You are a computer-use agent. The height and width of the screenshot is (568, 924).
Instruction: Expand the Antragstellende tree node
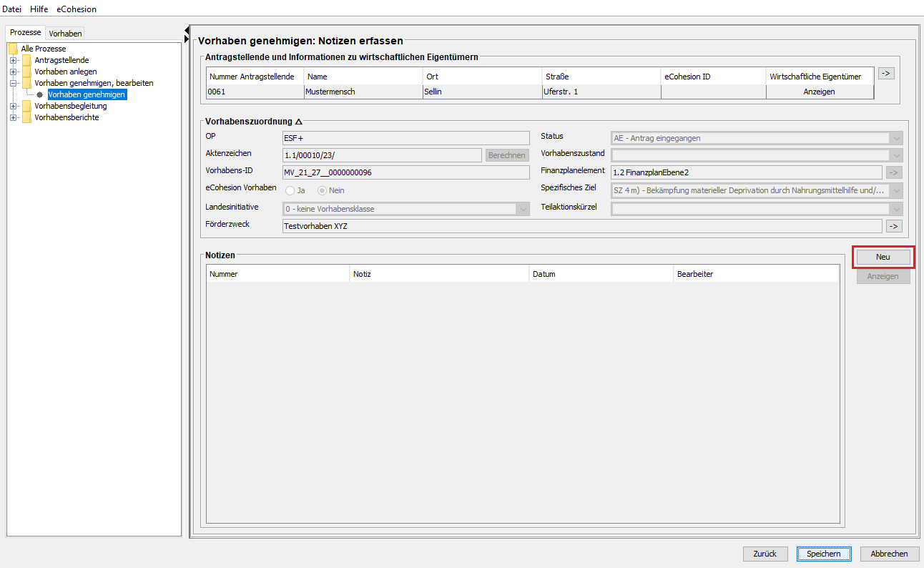13,60
